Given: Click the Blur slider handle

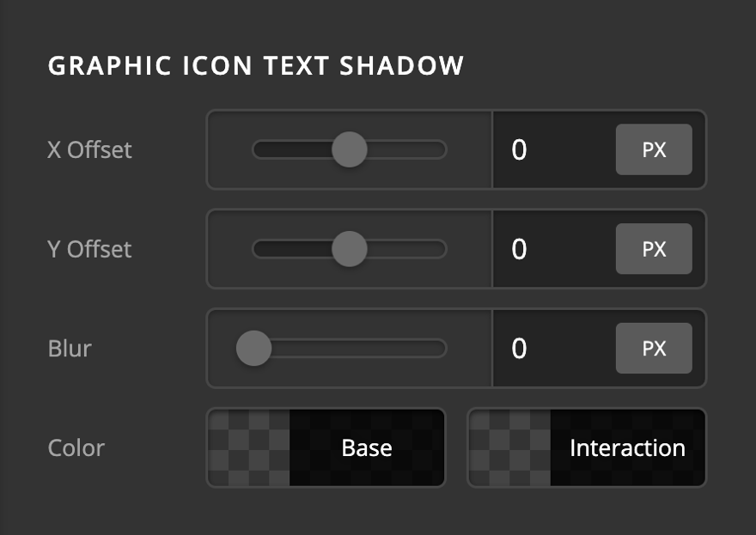Looking at the screenshot, I should [x=254, y=349].
